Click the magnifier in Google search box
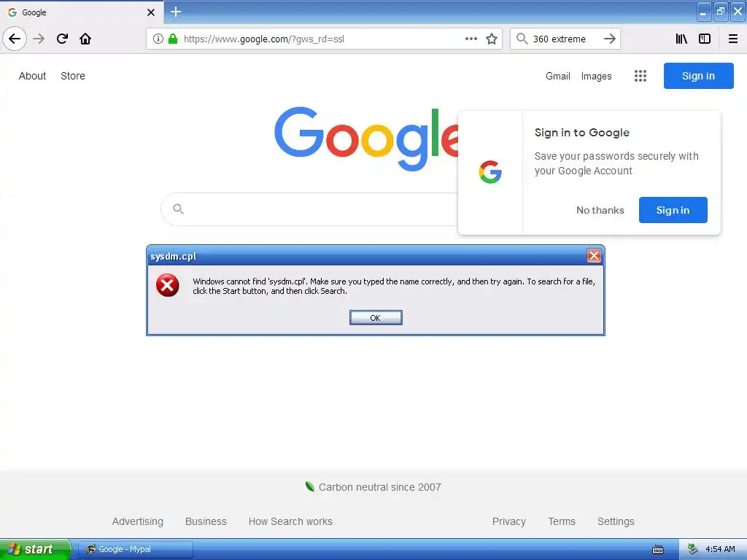This screenshot has height=560, width=747. [178, 209]
